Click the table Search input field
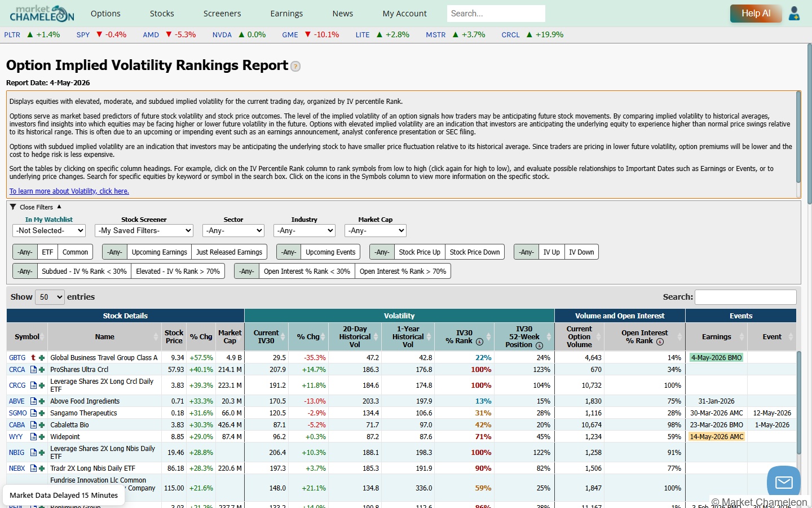 pyautogui.click(x=745, y=297)
